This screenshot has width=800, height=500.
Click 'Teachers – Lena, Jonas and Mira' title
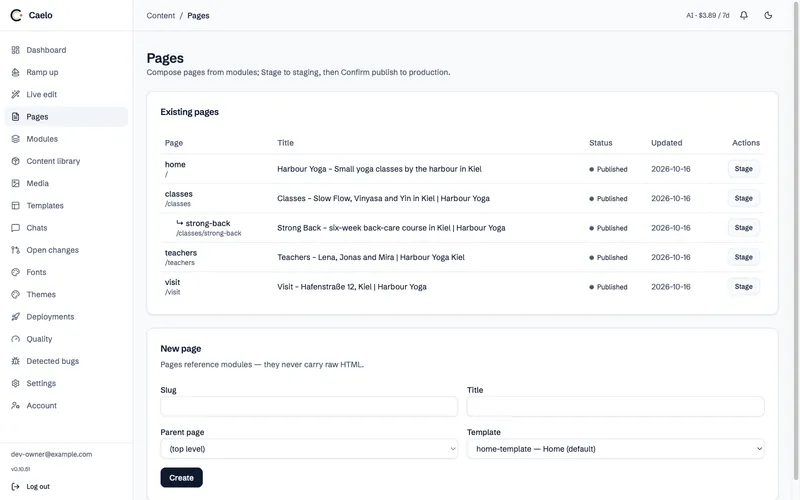[x=371, y=257]
